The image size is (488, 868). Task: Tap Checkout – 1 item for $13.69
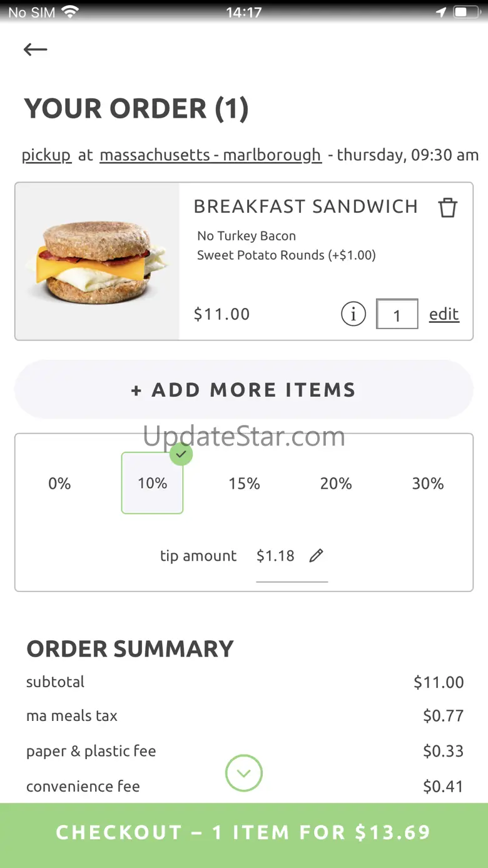pyautogui.click(x=244, y=832)
